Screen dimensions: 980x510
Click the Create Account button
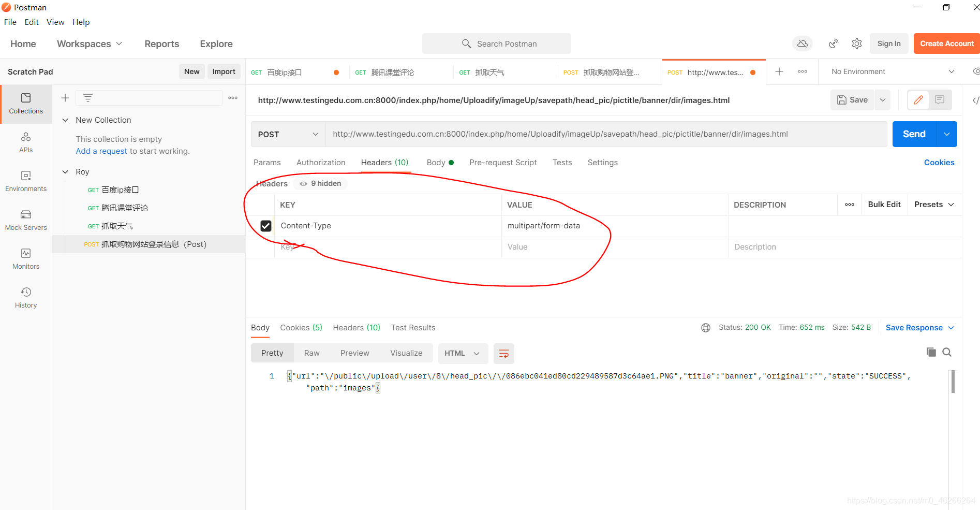[x=947, y=44]
